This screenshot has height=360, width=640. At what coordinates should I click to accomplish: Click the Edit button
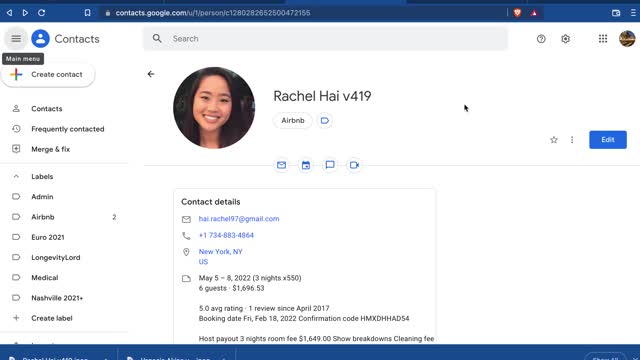coord(608,140)
